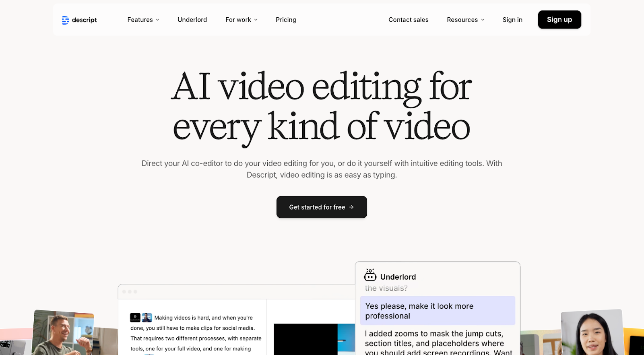The image size is (644, 355).
Task: Open the Underlord menu item
Action: [x=192, y=20]
